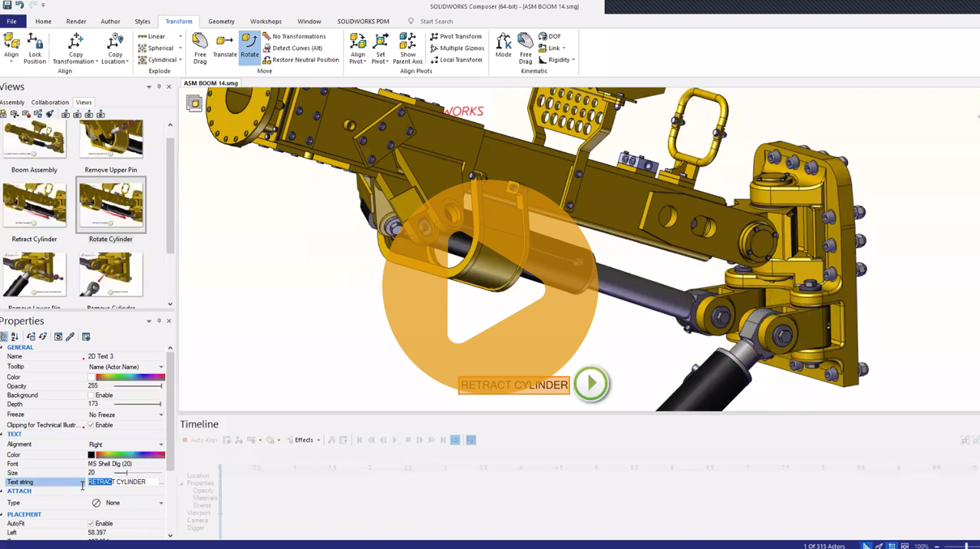This screenshot has height=549, width=980.
Task: Activate the Translate tool
Action: click(x=225, y=48)
